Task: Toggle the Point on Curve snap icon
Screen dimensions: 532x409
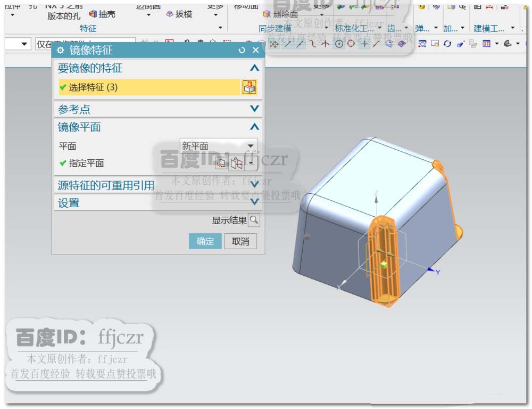Action: [376, 44]
